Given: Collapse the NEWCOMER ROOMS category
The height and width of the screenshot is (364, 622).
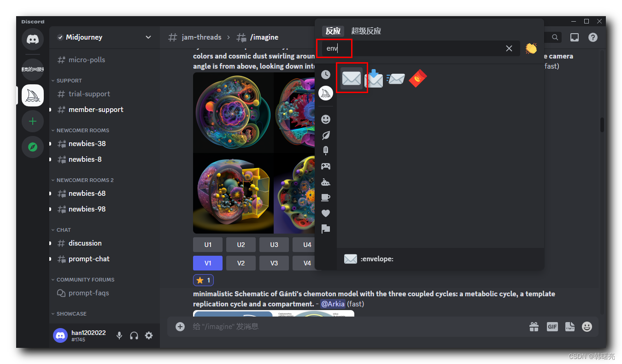Looking at the screenshot, I should tap(80, 130).
